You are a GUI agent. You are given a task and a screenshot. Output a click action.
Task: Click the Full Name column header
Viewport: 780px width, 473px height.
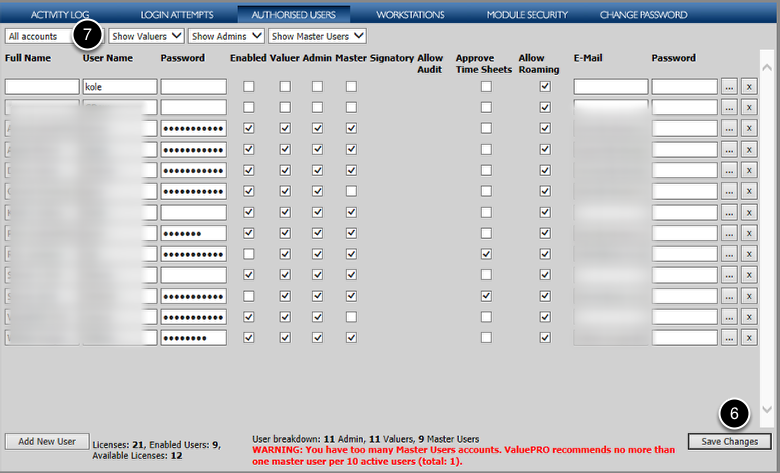28,58
